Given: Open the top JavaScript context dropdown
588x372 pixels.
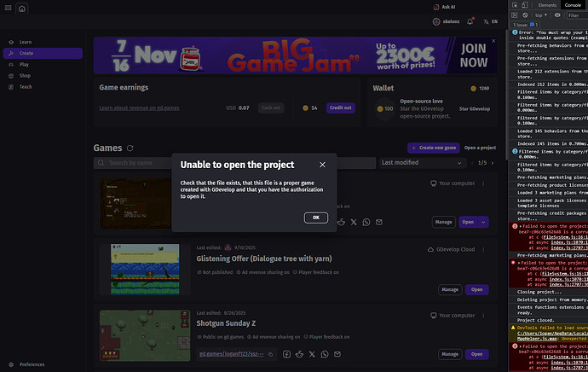Looking at the screenshot, I should click(x=541, y=15).
